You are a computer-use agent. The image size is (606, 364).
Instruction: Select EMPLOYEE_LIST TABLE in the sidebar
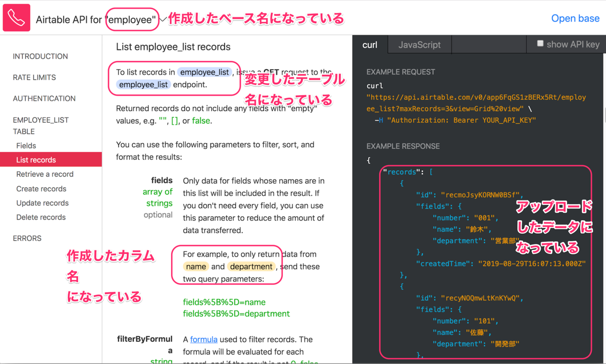[41, 126]
